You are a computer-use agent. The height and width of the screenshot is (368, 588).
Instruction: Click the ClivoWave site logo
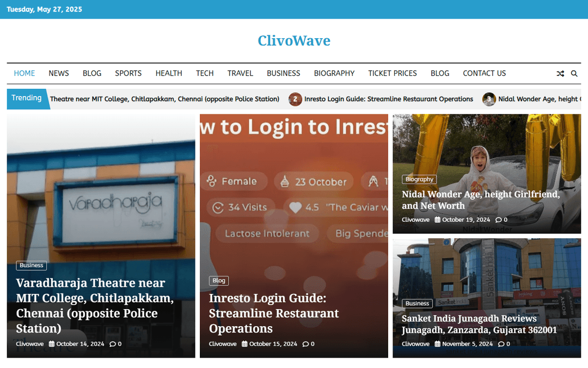tap(294, 40)
